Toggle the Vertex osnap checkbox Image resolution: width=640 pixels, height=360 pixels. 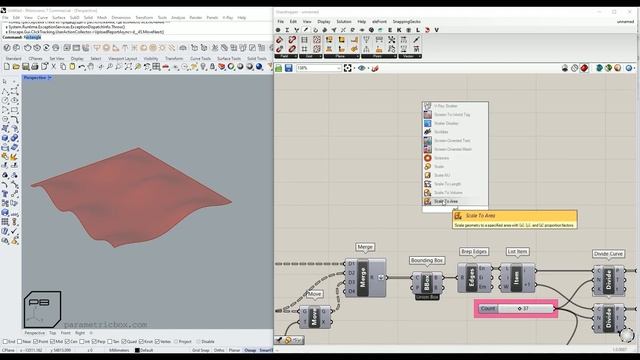pyautogui.click(x=157, y=342)
